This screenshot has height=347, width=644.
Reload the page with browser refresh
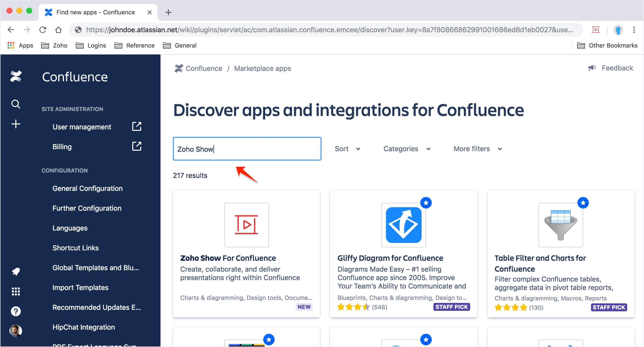tap(43, 30)
